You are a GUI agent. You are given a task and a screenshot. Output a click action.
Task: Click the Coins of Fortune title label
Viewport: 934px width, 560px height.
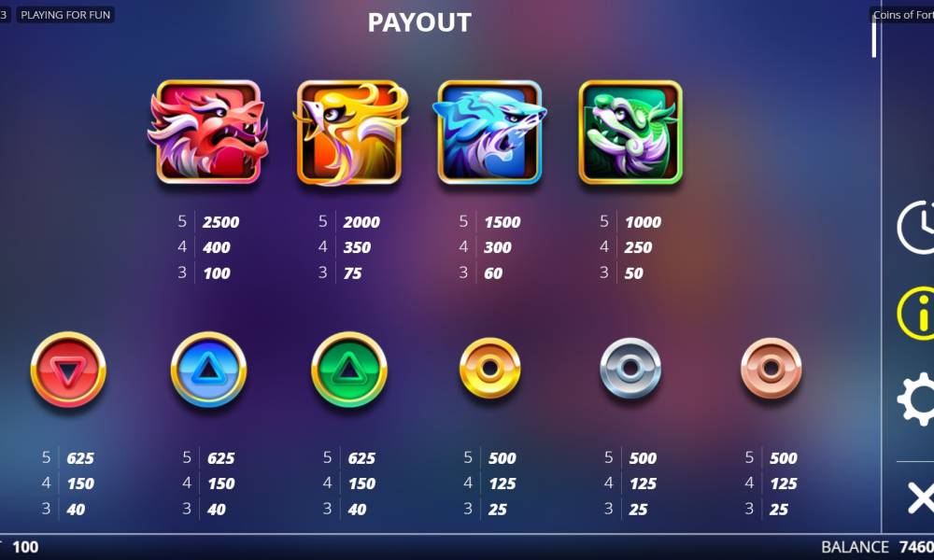coord(903,15)
